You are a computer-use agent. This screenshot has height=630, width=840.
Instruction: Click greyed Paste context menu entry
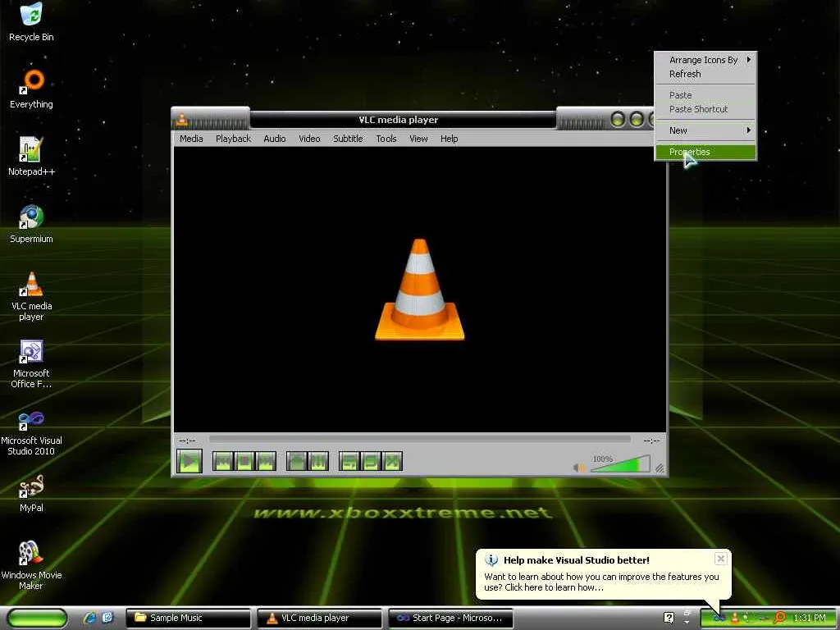coord(705,95)
